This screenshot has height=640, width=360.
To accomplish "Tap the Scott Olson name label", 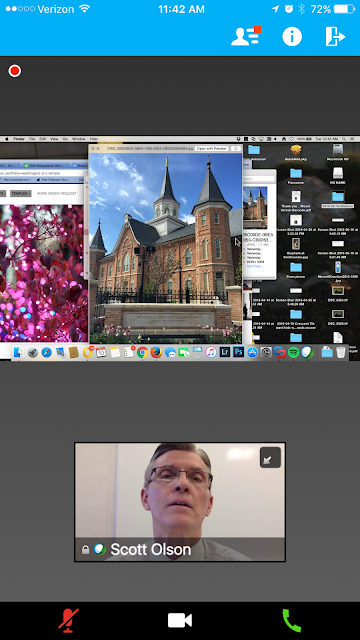I will [151, 549].
